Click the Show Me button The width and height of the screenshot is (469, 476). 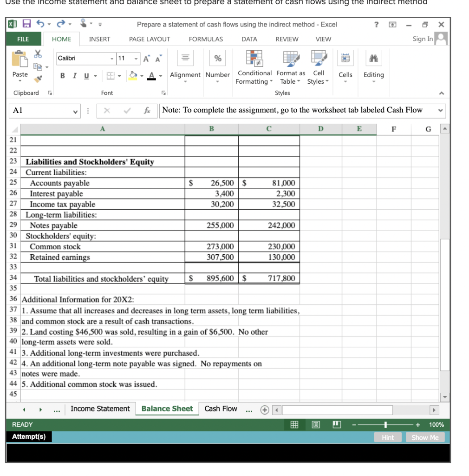point(425,437)
